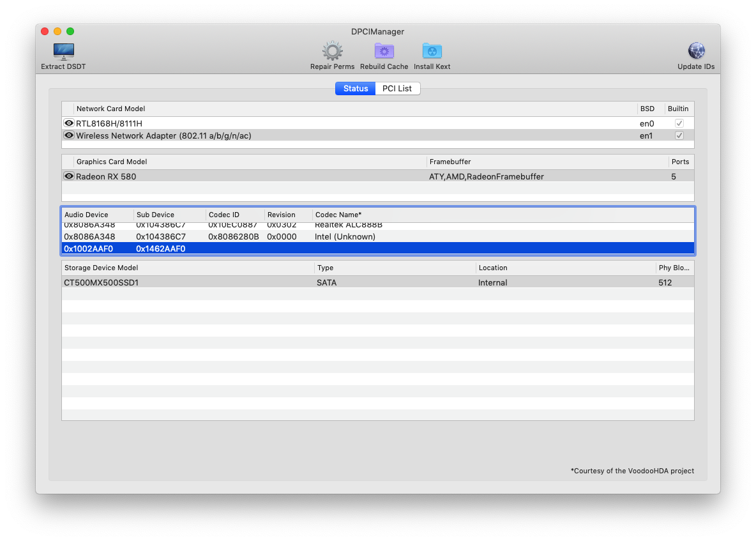Click the Sub Device column header
Viewport: 756px width, 541px height.
tap(170, 215)
